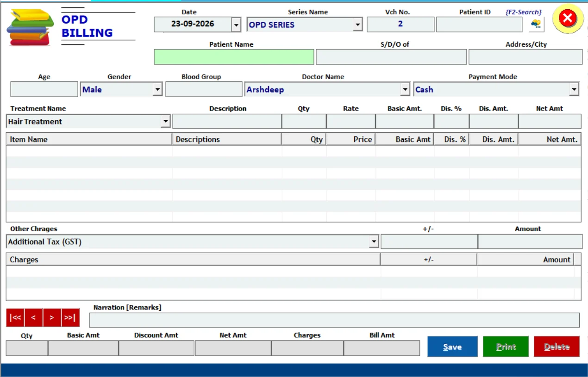Click the totals Discount Amt box
The image size is (588, 377).
point(156,348)
